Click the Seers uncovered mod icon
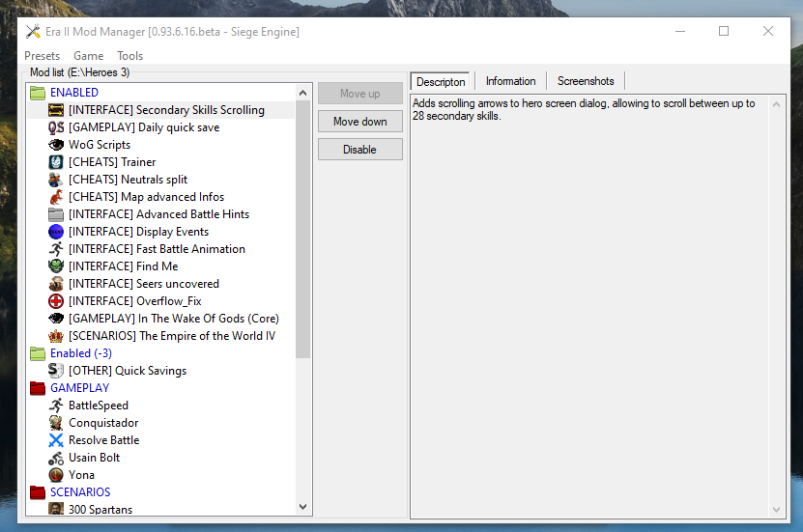This screenshot has height=532, width=803. 56,284
